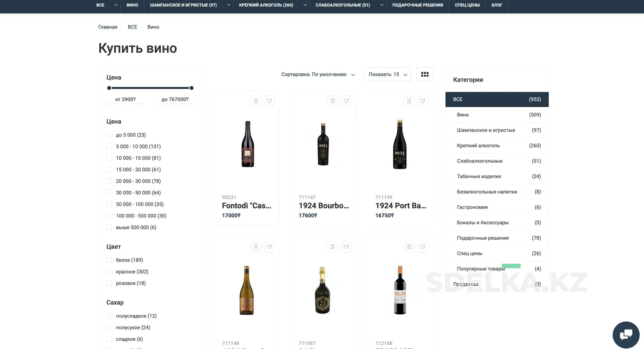Check price filter до 5 000
The image size is (644, 349).
tap(109, 135)
